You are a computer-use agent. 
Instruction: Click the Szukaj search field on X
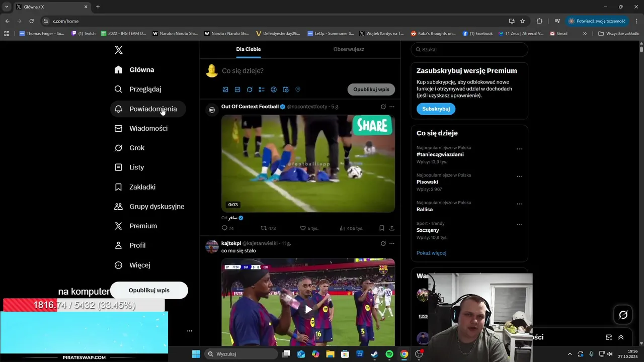(469, 50)
